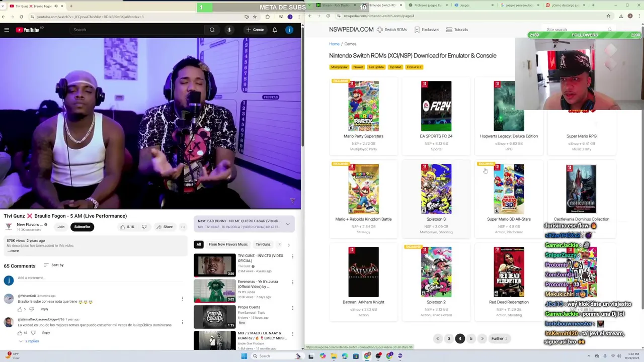644x362 pixels.
Task: Dislike the Tivi Gunz video
Action: pyautogui.click(x=144, y=227)
